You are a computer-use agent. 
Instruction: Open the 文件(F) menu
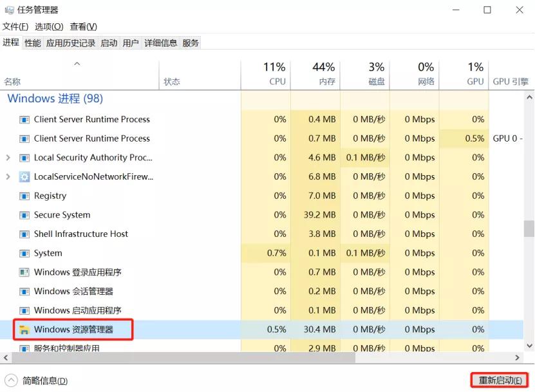15,27
